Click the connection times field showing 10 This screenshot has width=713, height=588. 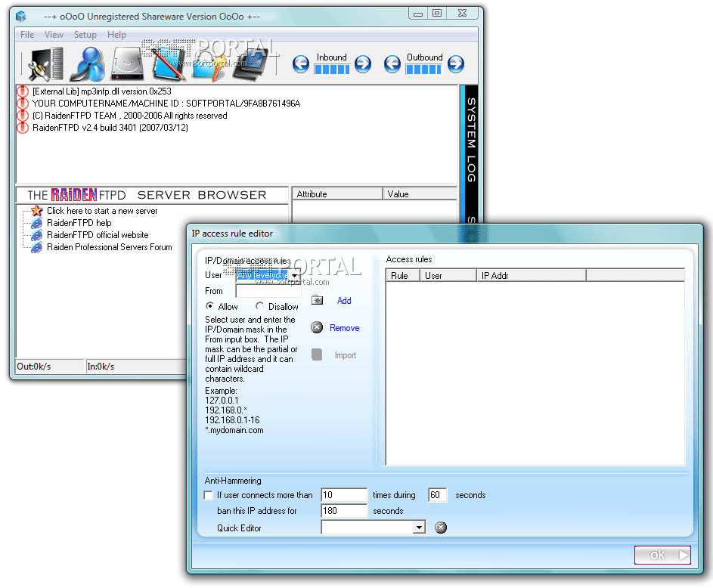344,495
